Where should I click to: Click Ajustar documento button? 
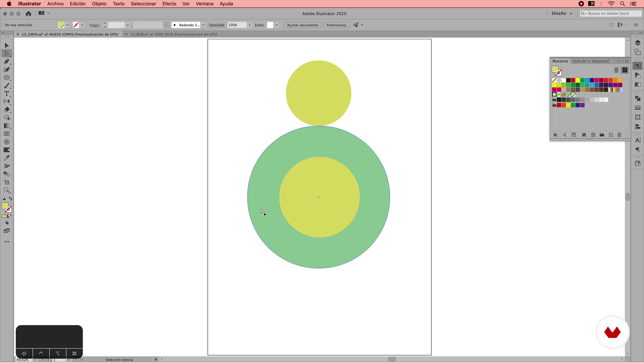coord(303,25)
